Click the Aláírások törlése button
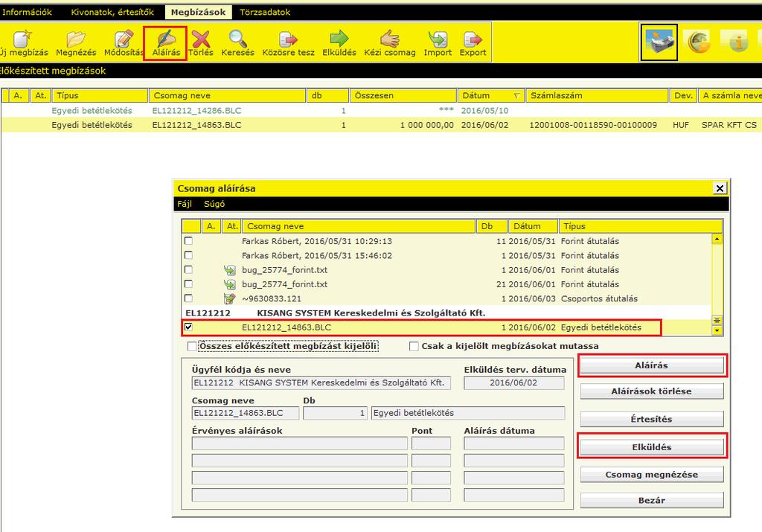 (x=652, y=391)
